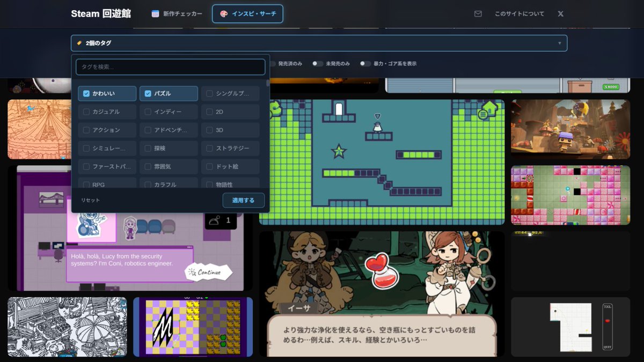This screenshot has width=644, height=362.
Task: Open the イーサ dialogue game screenshot
Action: [382, 294]
